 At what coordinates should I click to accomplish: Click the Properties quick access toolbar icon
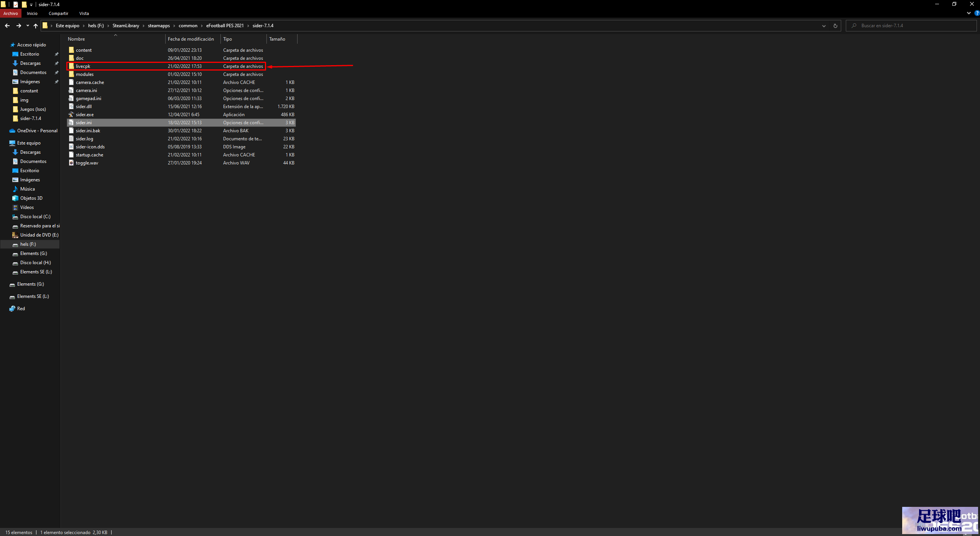click(16, 5)
